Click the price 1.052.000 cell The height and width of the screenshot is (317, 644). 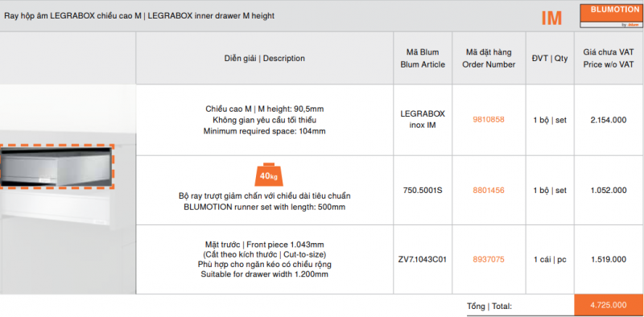pyautogui.click(x=609, y=191)
